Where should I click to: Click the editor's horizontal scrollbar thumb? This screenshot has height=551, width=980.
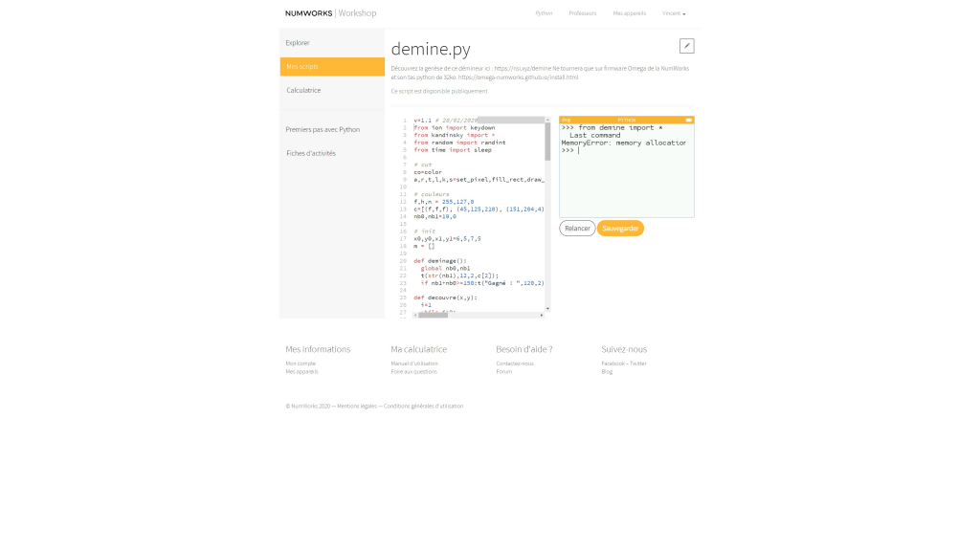(x=434, y=315)
